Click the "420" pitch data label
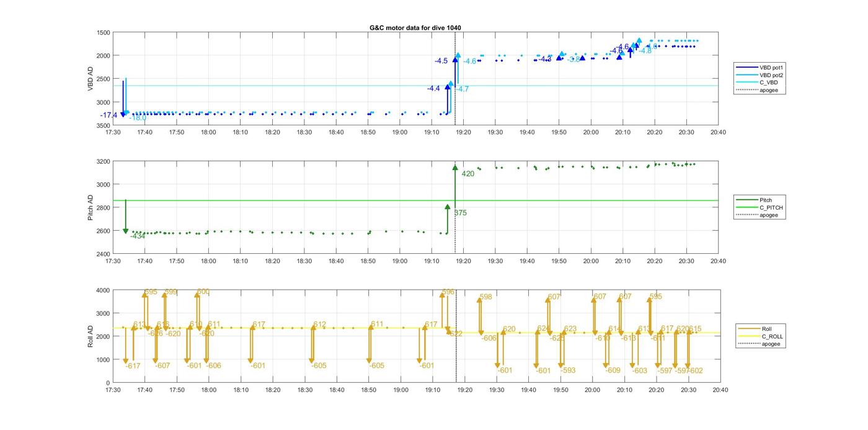Image resolution: width=868 pixels, height=430 pixels. pyautogui.click(x=468, y=174)
